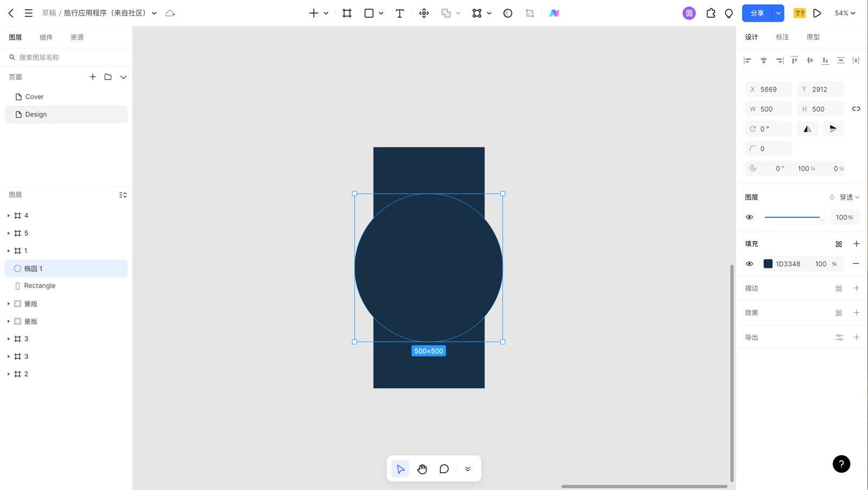Add a new fill with plus icon

(x=857, y=244)
